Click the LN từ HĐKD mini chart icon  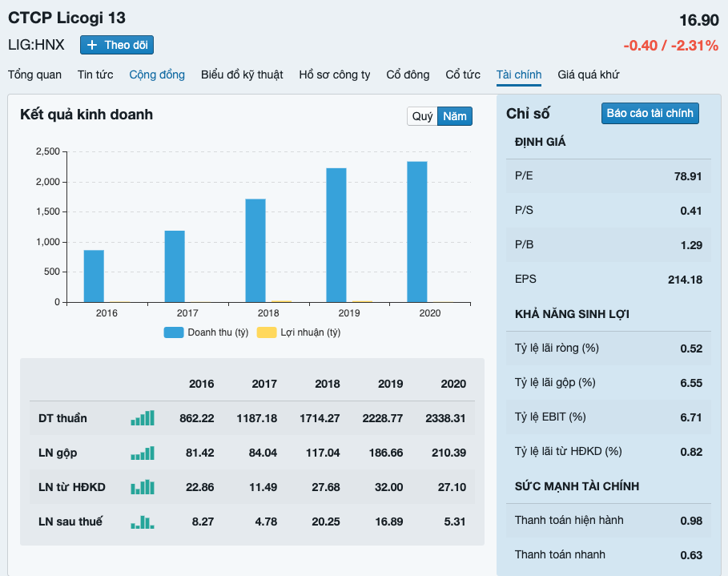[143, 487]
